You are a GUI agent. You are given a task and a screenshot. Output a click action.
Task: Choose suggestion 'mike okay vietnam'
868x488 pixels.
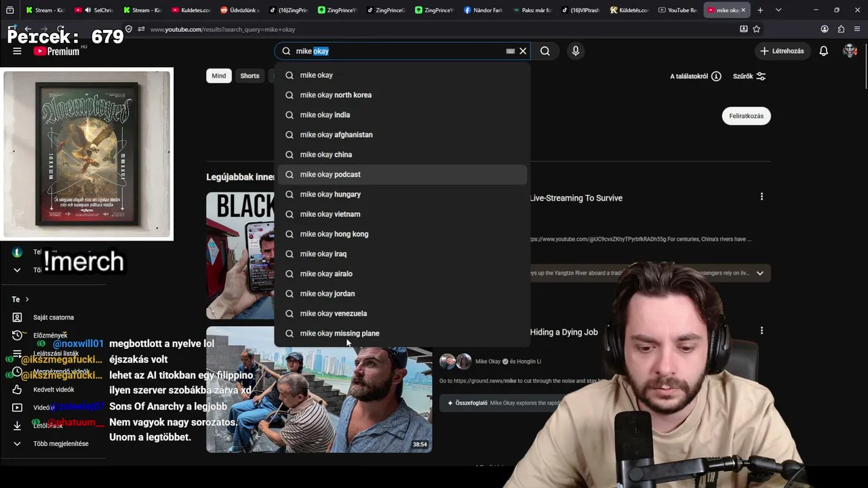tap(402, 214)
